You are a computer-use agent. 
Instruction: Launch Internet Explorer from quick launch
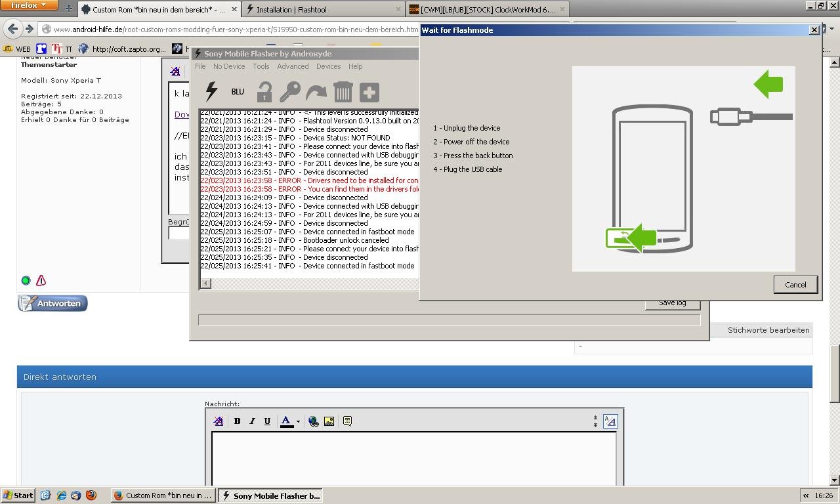[x=61, y=495]
